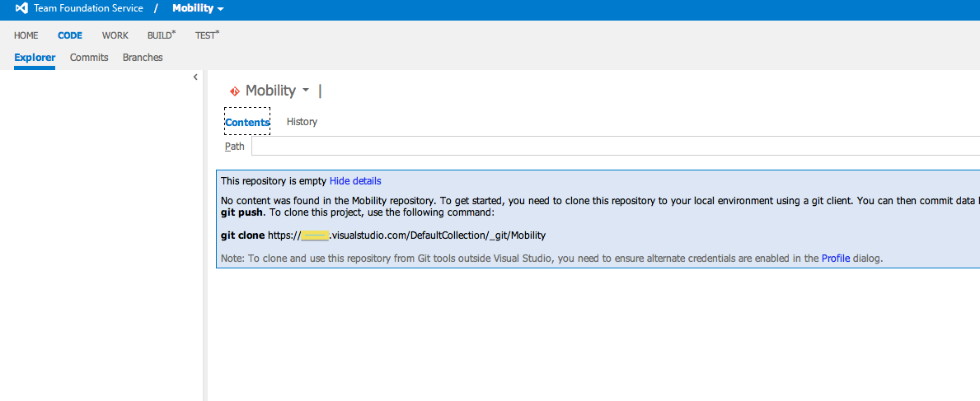980x401 pixels.
Task: Open the WORK hub
Action: 115,35
